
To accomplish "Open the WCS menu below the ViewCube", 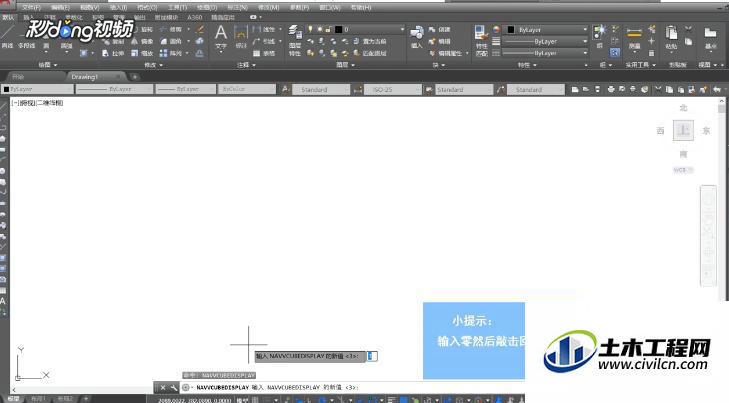I will [x=683, y=170].
